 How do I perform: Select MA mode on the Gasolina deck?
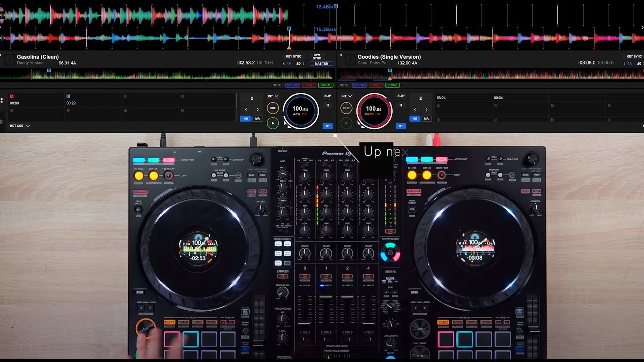257,119
